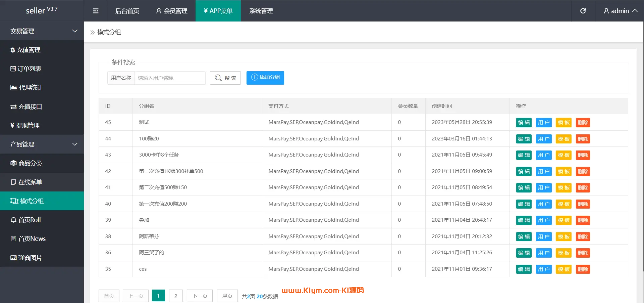Image resolution: width=644 pixels, height=303 pixels.
Task: Switch to the 系统管理 top menu
Action: click(261, 11)
